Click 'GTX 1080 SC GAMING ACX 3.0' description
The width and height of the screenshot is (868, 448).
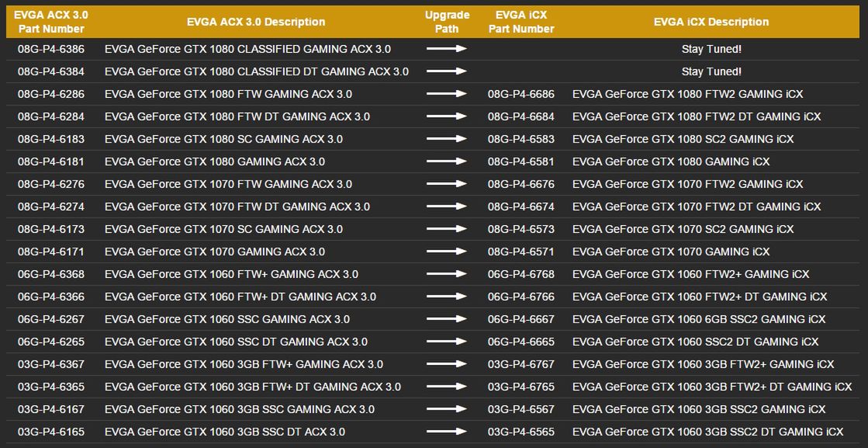point(223,139)
